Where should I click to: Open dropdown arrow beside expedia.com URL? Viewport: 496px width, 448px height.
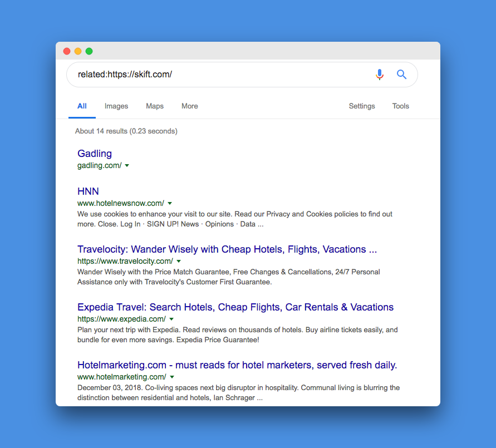click(171, 319)
